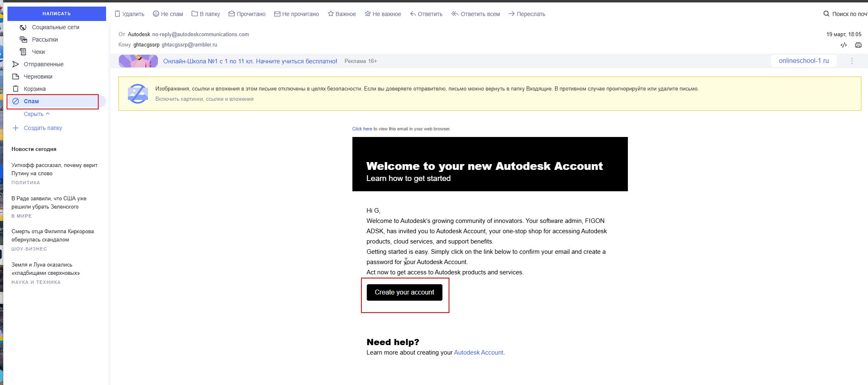Viewport: 868px width, 385px height.
Task: View message source code icon
Action: 844,45
